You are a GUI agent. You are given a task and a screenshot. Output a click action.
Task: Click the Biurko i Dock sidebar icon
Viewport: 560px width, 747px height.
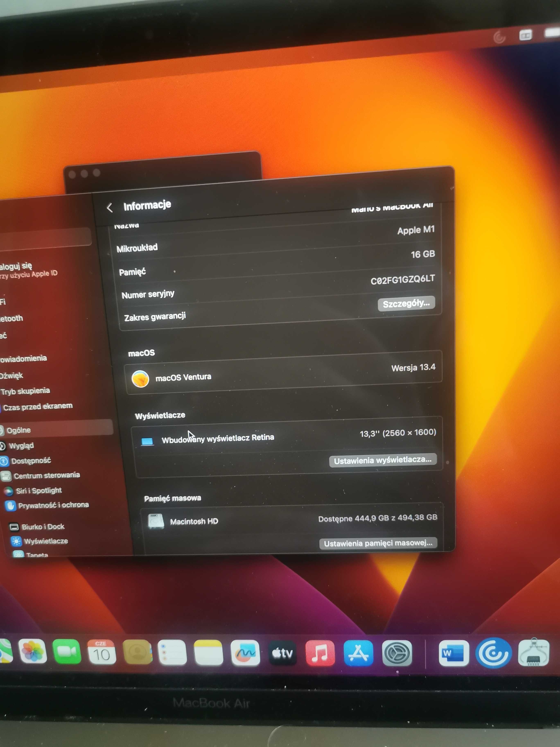point(14,527)
